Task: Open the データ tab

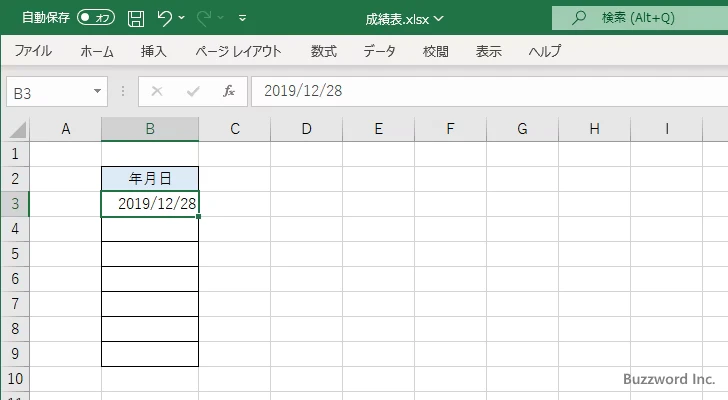Action: (x=379, y=51)
